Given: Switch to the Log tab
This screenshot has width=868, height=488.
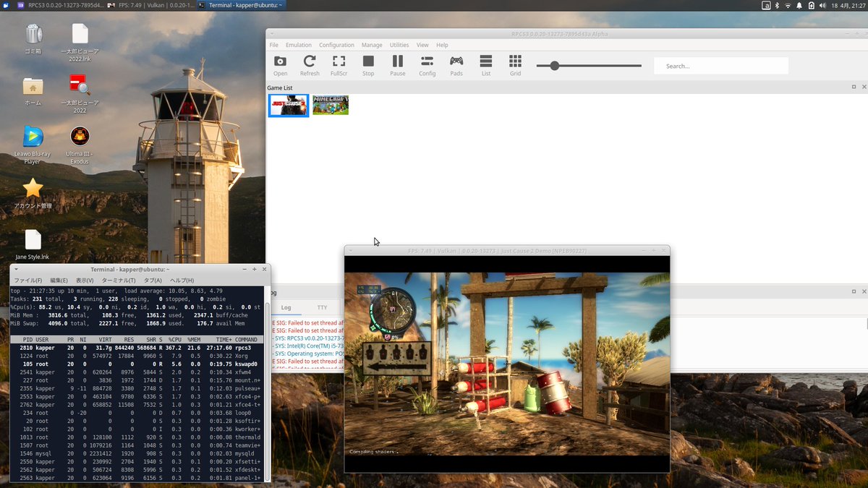Looking at the screenshot, I should click(286, 307).
